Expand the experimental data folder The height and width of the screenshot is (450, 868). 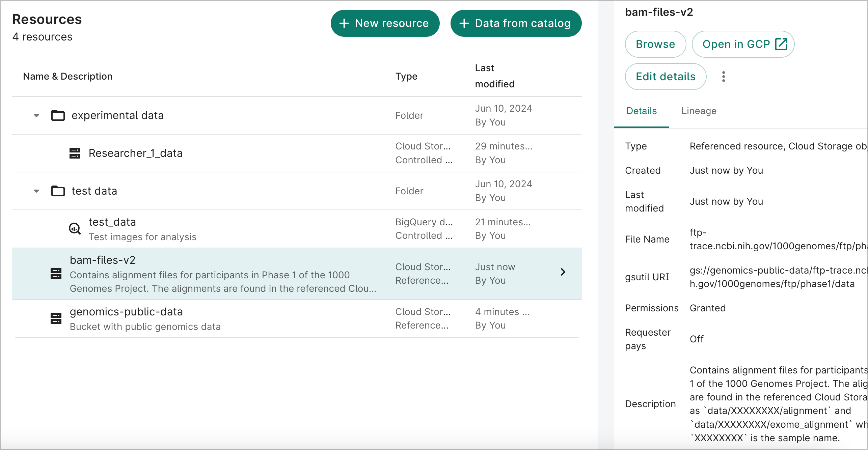point(35,115)
